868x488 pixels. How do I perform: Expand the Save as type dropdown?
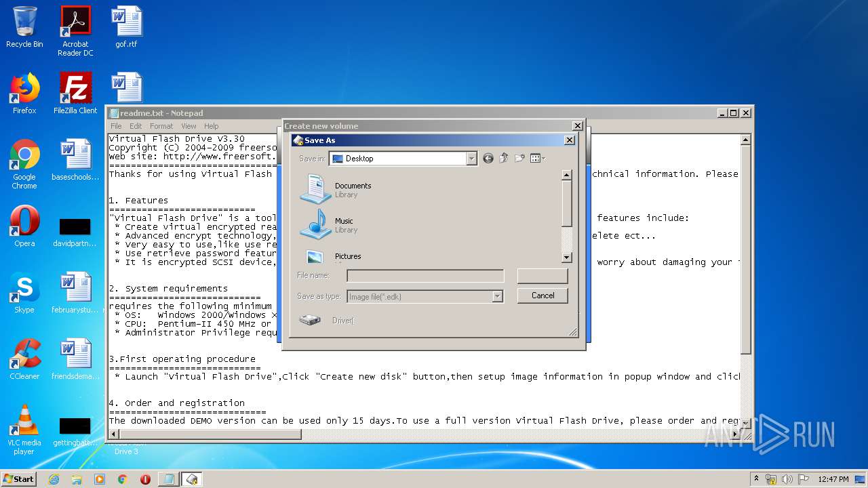[x=498, y=296]
